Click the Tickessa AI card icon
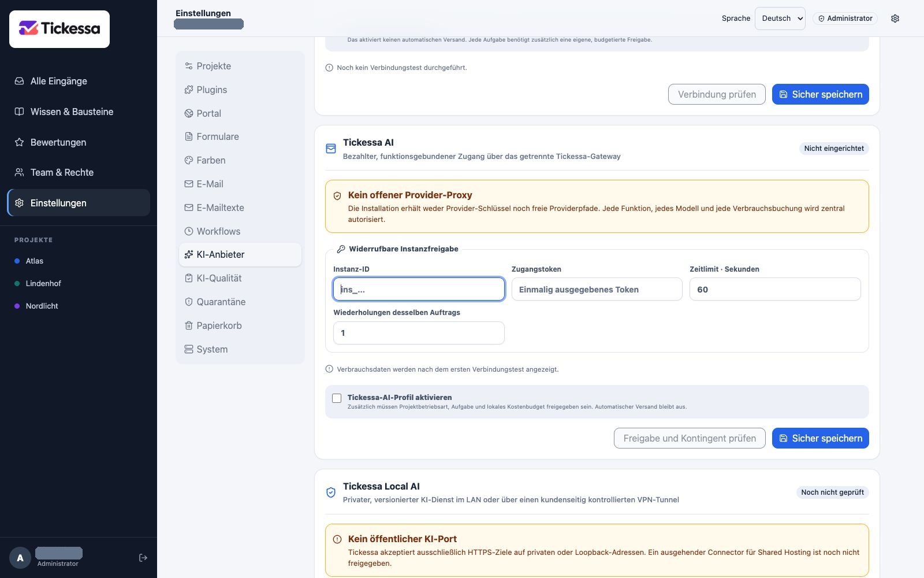The height and width of the screenshot is (578, 924). click(331, 149)
